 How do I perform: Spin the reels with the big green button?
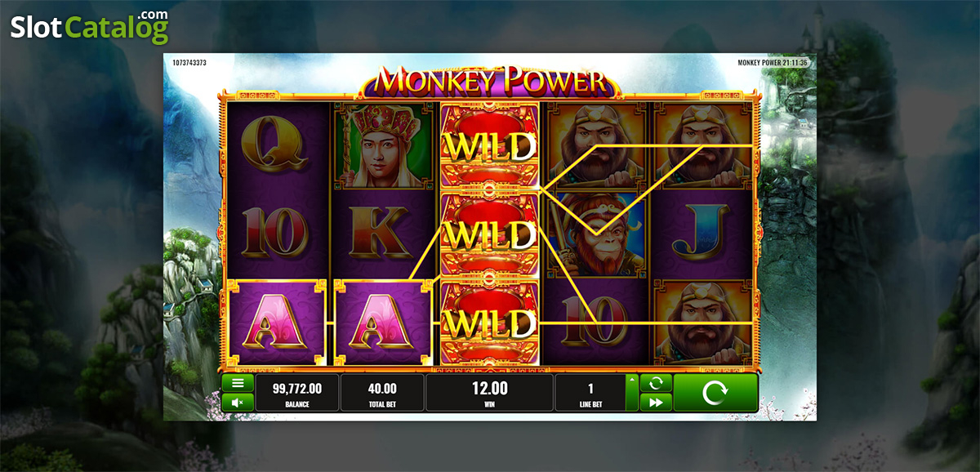[715, 393]
